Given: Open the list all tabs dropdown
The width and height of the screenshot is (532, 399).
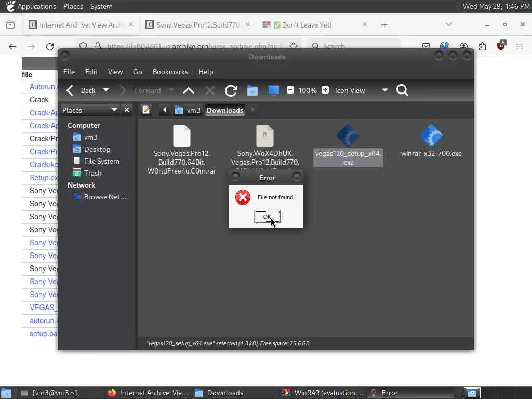Looking at the screenshot, I should click(x=448, y=24).
